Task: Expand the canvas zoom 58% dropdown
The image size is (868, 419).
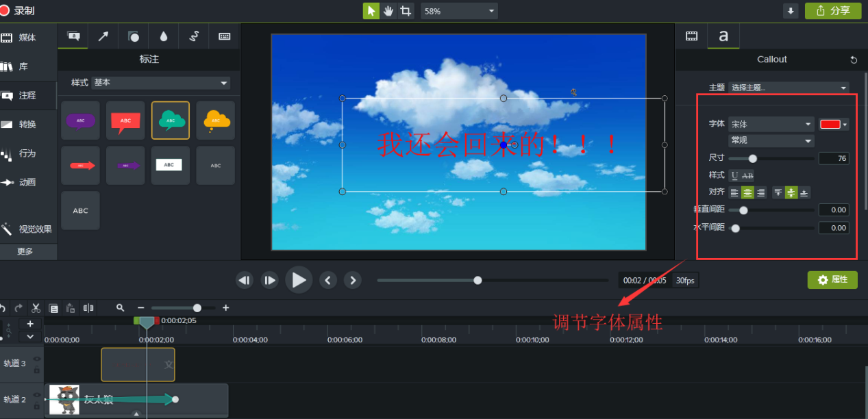Action: coord(459,11)
